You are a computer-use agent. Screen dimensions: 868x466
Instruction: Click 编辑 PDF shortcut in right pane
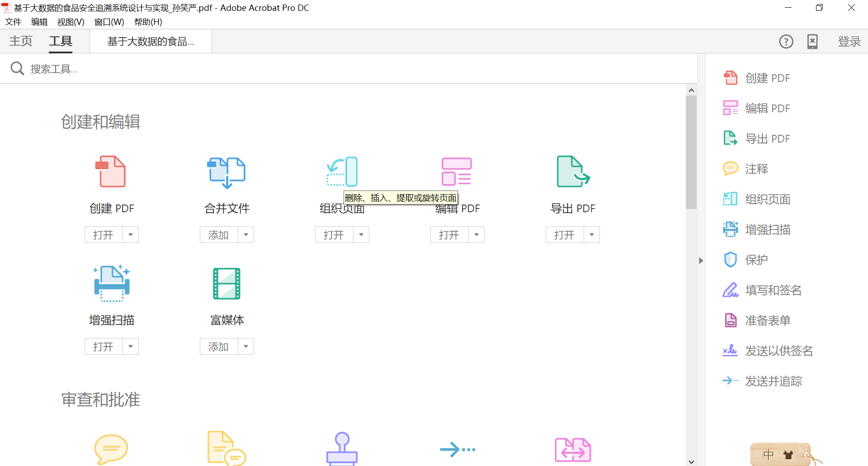click(756, 108)
